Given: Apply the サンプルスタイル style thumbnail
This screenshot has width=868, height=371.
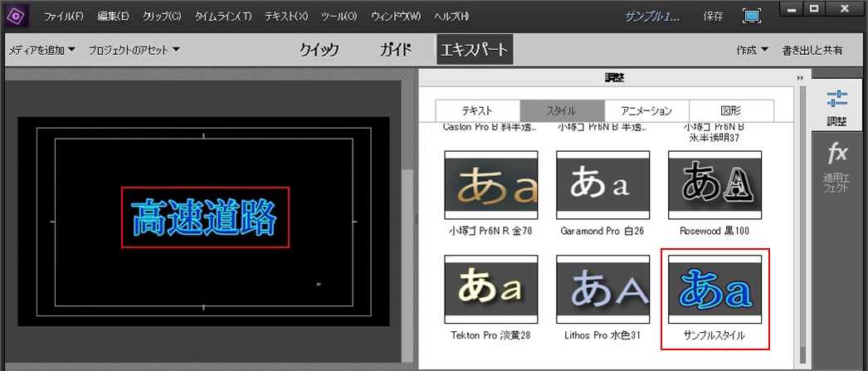Looking at the screenshot, I should tap(714, 290).
